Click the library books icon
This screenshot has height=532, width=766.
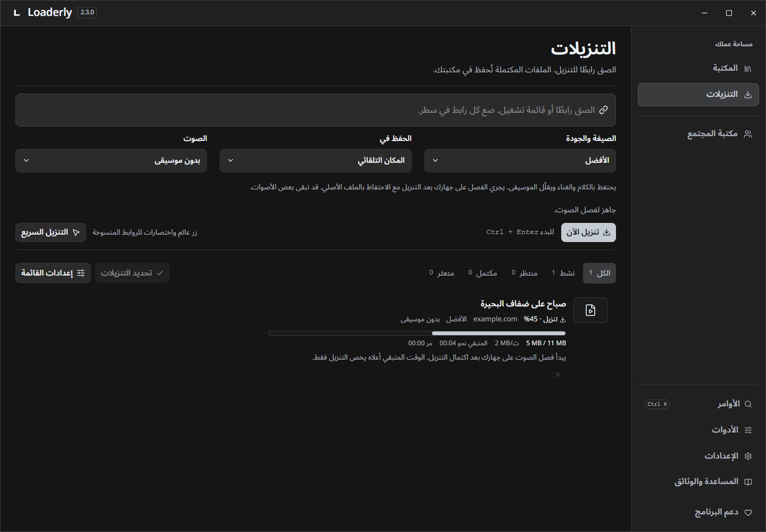coord(748,69)
